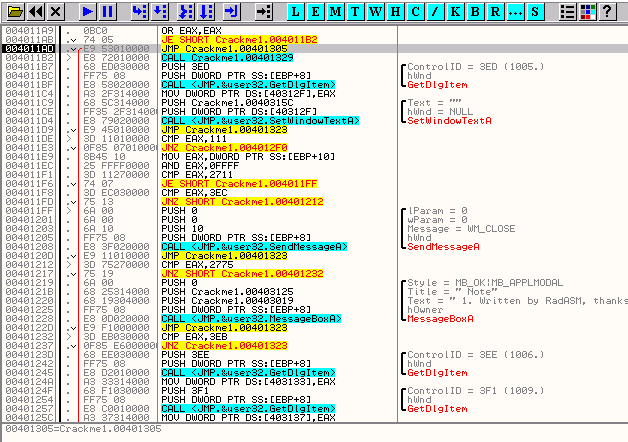Viewport: 628px width, 442px height.
Task: Open the Breakpoints window with the B button
Action: coord(475,11)
